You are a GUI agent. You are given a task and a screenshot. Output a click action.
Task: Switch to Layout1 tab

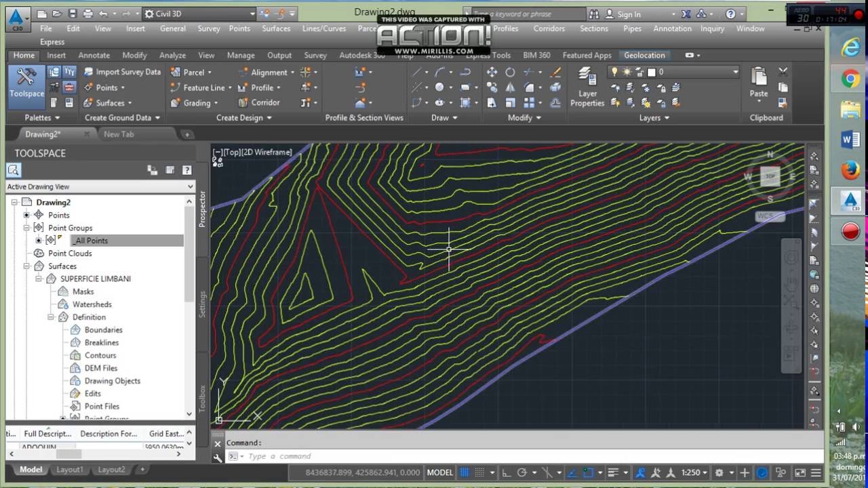pyautogui.click(x=69, y=469)
